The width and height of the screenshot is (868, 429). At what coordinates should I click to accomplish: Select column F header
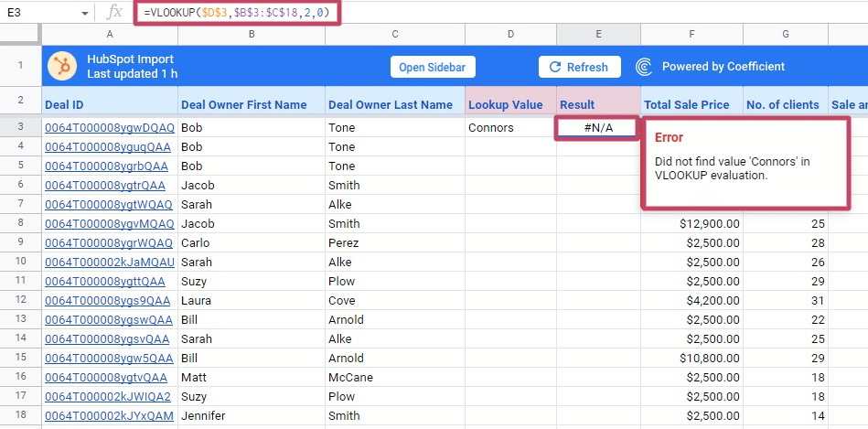(x=691, y=34)
